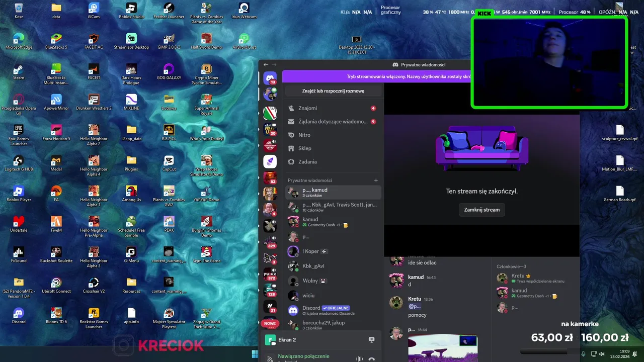Click microphone icon in system tray
The width and height of the screenshot is (644, 362).
[583, 354]
